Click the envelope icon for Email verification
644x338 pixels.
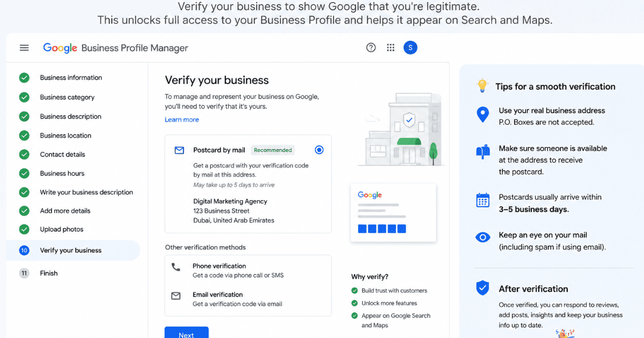(176, 296)
